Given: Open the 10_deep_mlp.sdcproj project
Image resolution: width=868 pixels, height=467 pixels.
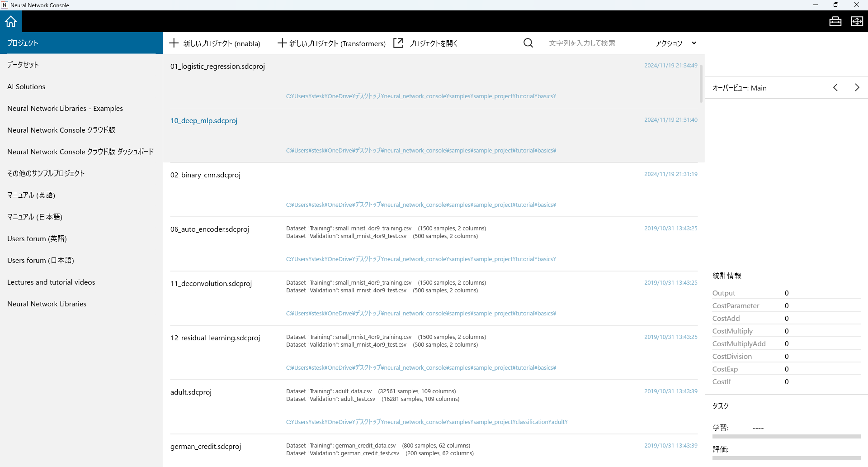Looking at the screenshot, I should click(204, 121).
